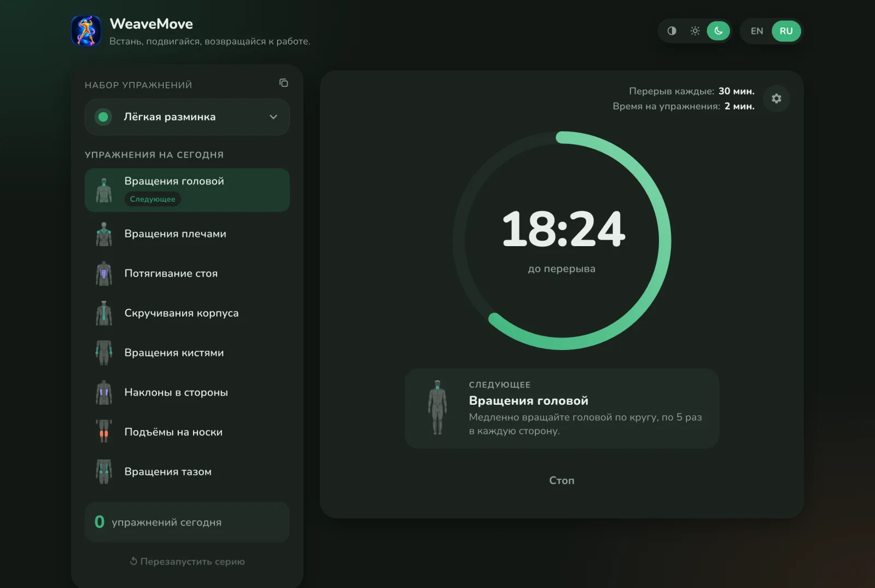Switch language to EN
Screen dimensions: 875x588
pos(757,31)
